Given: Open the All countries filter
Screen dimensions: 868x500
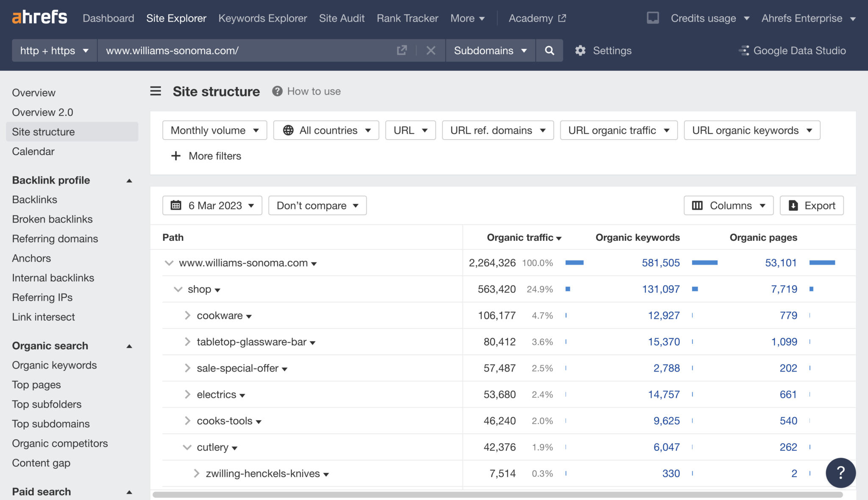Looking at the screenshot, I should click(325, 130).
